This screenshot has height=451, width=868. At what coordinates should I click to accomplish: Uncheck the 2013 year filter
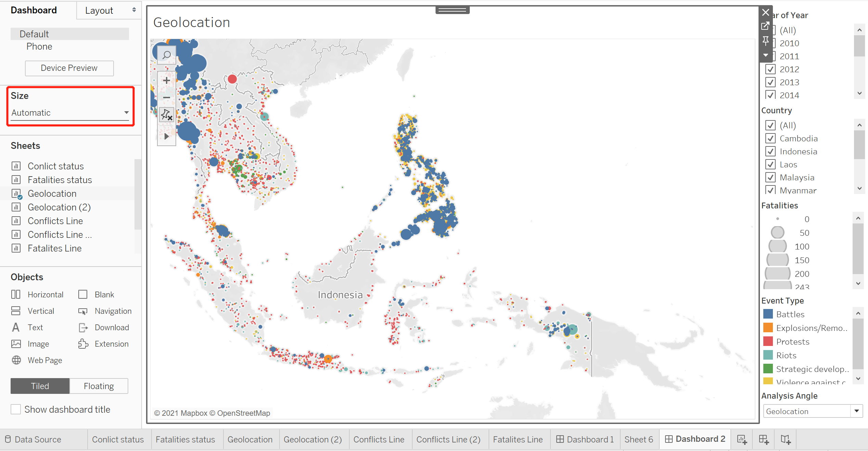coord(770,82)
